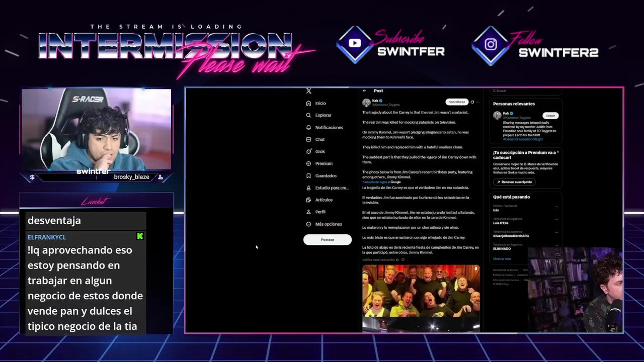Click the Personas relevantes heading
Screen dimensions: 644x362
coord(514,104)
